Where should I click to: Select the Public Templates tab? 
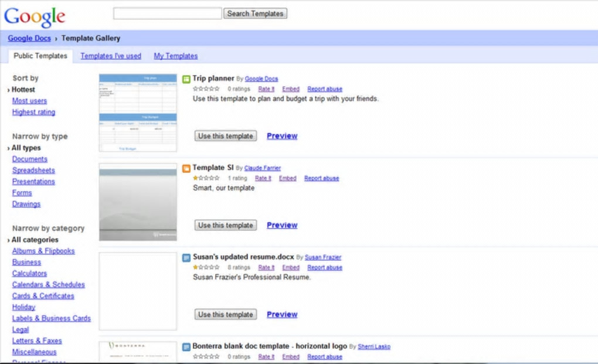[40, 56]
